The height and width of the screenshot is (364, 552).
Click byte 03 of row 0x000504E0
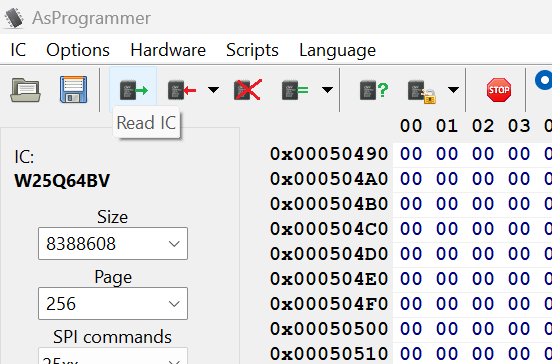coord(519,279)
